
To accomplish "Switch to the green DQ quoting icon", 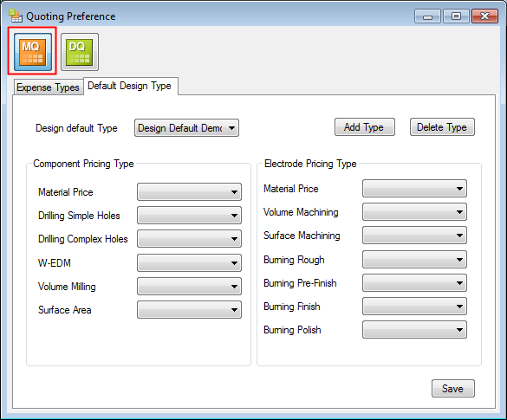I will click(80, 52).
